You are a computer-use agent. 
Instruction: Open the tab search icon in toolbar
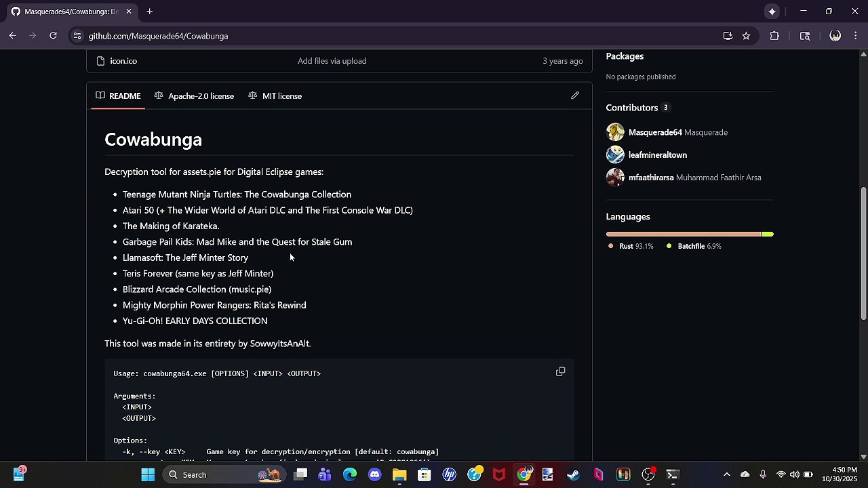tap(805, 36)
